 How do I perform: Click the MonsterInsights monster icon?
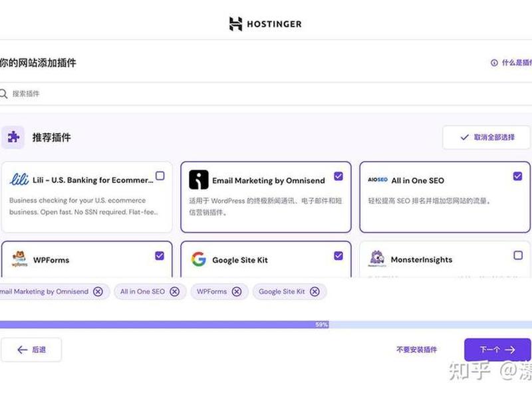[377, 259]
